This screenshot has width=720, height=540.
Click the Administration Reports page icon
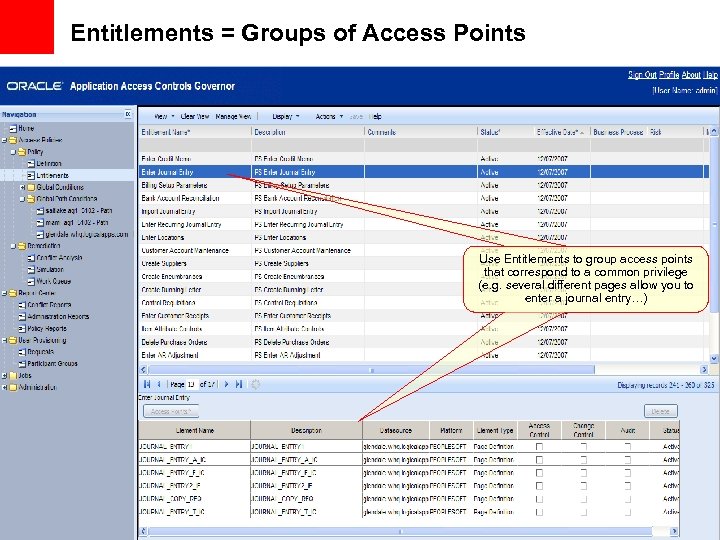[22, 317]
